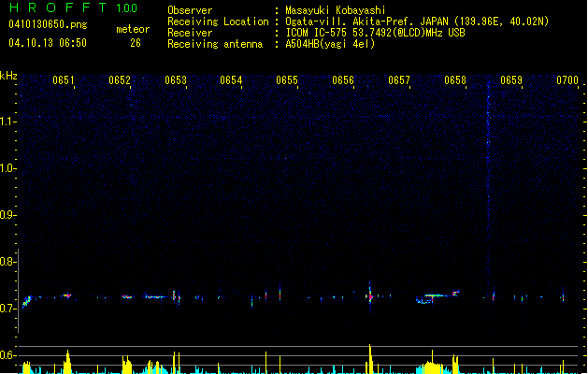Click the 0656 time marker

tap(343, 80)
